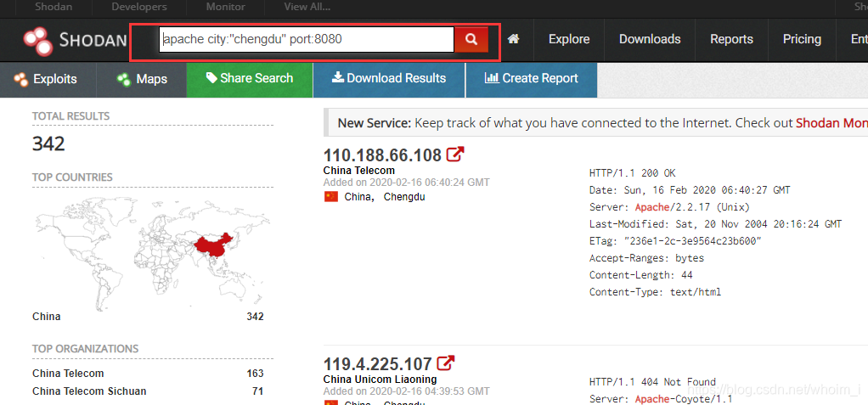The width and height of the screenshot is (868, 405).
Task: Click the 'Accept-Ranges: bytes' line
Action: coord(646,258)
